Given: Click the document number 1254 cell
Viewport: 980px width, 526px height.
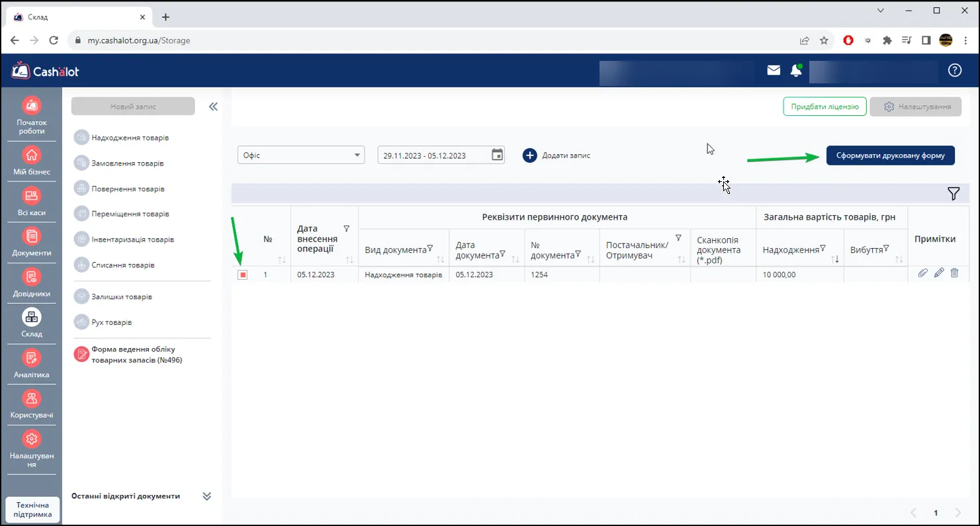Looking at the screenshot, I should 562,275.
